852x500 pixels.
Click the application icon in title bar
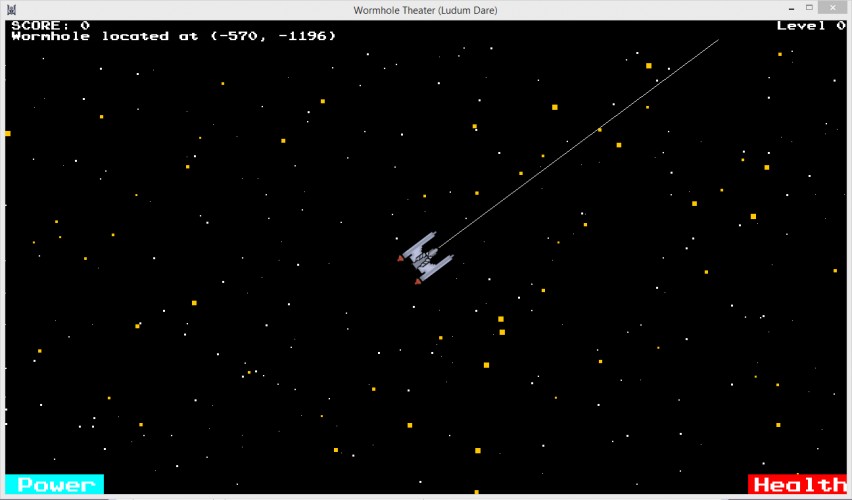click(11, 10)
